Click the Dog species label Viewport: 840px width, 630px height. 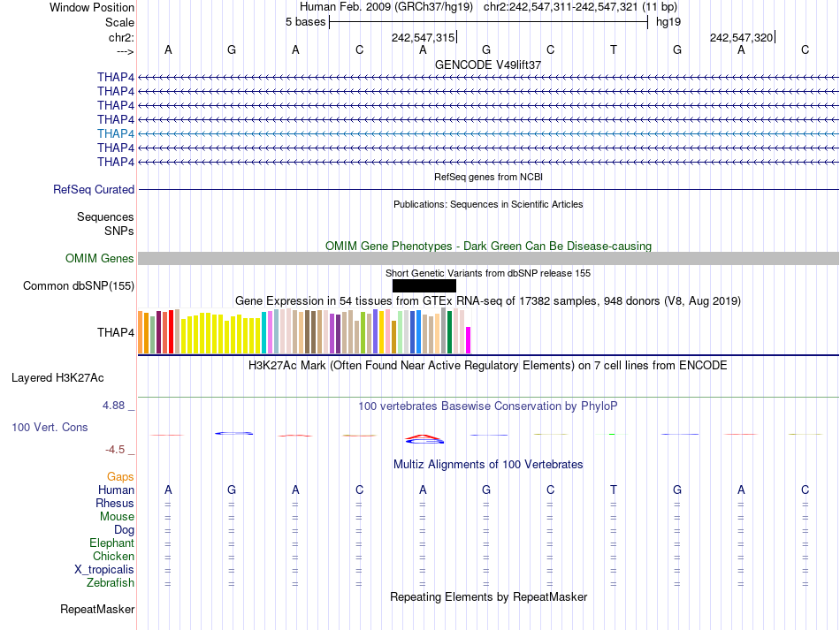(125, 530)
